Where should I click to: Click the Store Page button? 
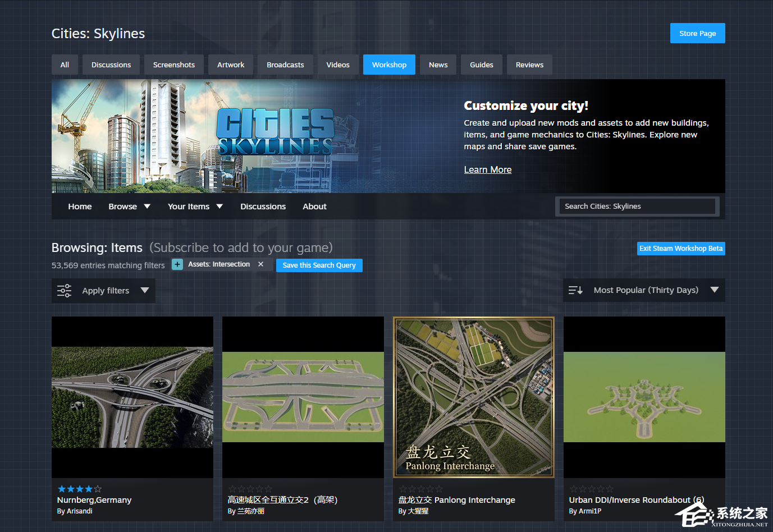pos(698,33)
